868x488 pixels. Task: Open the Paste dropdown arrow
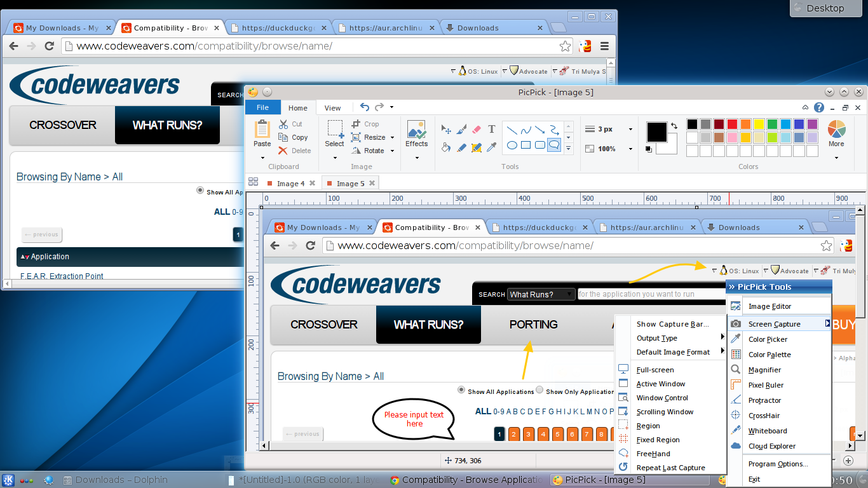click(262, 157)
